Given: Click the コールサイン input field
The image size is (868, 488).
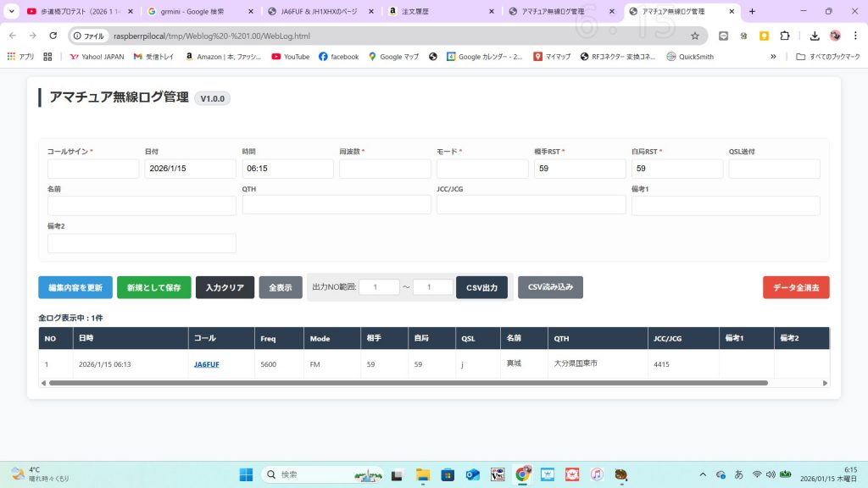Looking at the screenshot, I should click(93, 169).
